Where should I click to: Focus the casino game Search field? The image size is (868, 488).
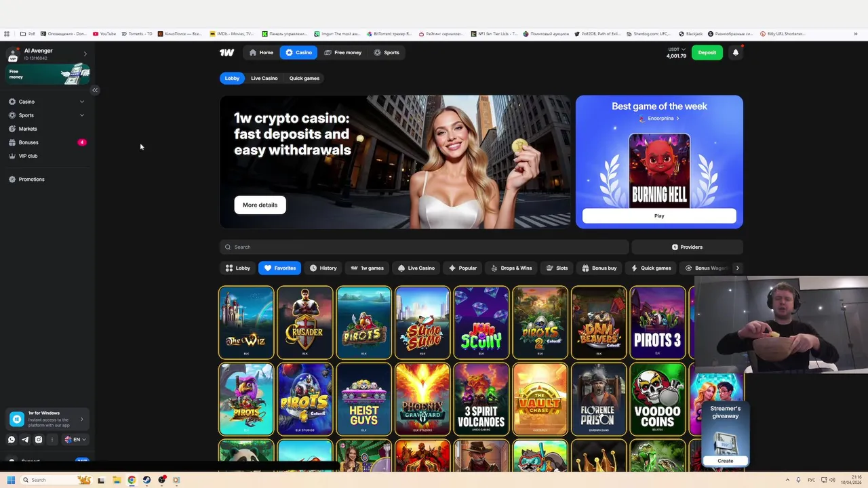424,247
